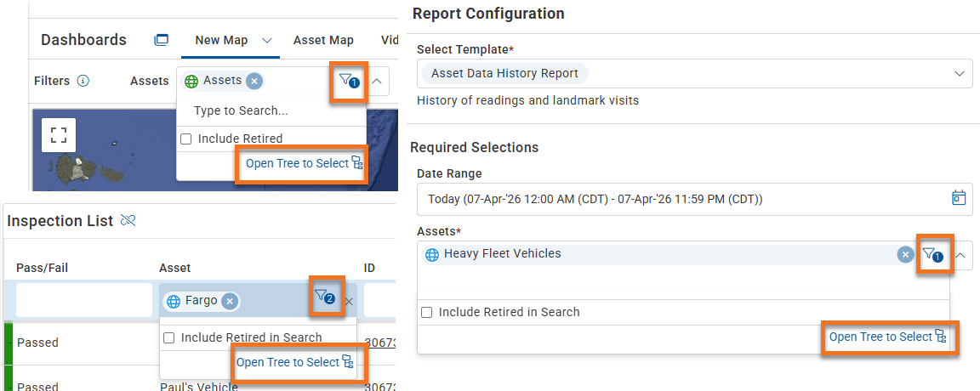Remove the Assets chip from the filter
Viewport: 980px width, 391px height.
254,81
